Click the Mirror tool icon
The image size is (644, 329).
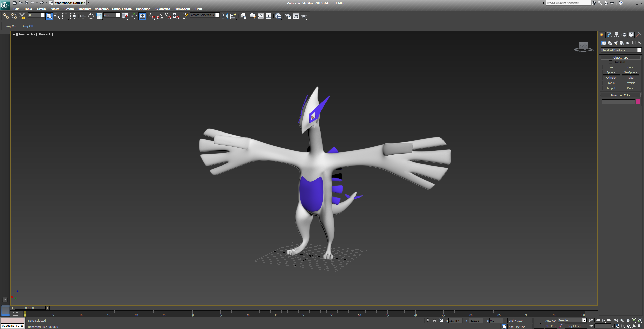tap(225, 16)
